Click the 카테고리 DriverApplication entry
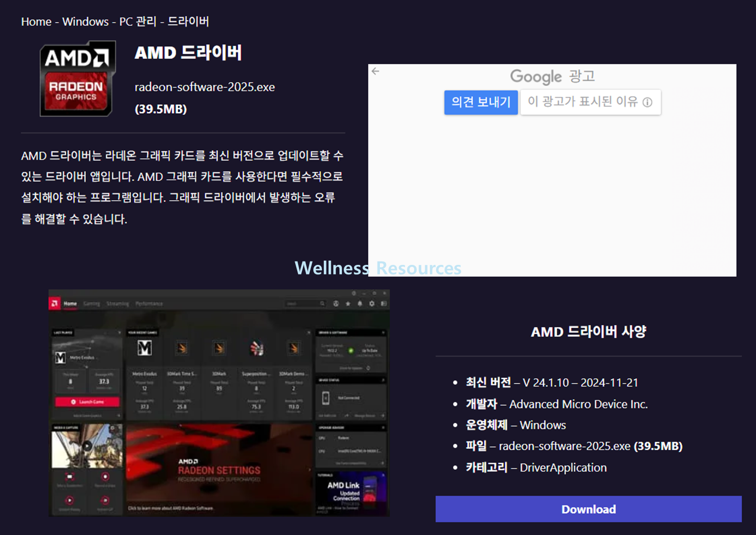The height and width of the screenshot is (535, 756). pos(536,467)
